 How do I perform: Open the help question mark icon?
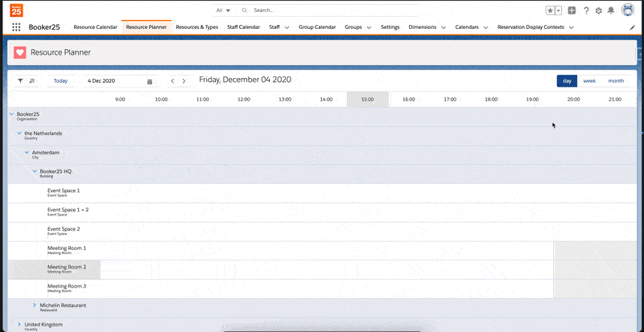(585, 10)
